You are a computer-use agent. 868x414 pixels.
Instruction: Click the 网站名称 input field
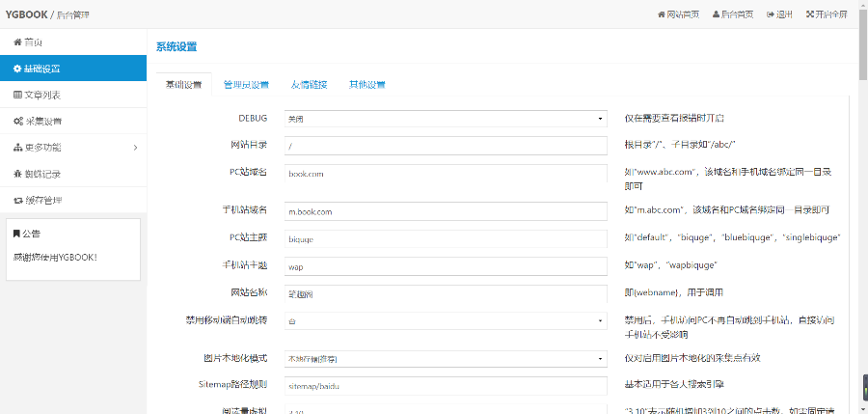446,293
